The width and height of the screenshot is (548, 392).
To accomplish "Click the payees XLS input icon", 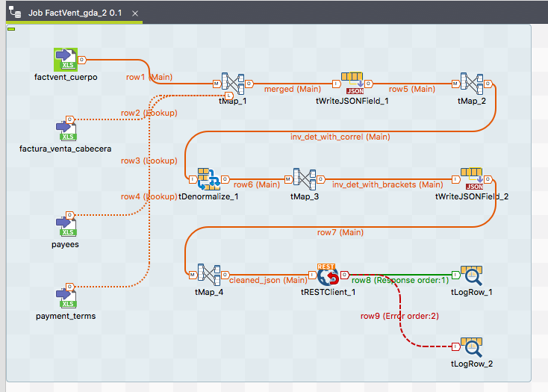I will point(66,227).
